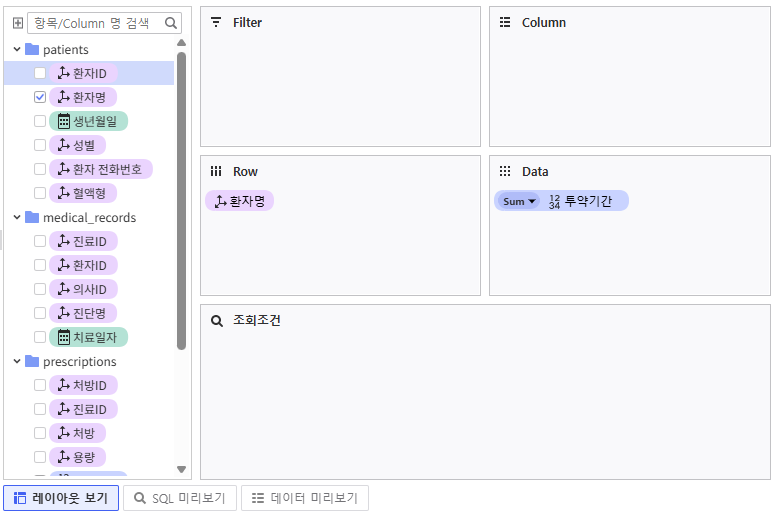Check the 환자ID checkbox under patients
Screen dimensions: 777x518
point(40,73)
